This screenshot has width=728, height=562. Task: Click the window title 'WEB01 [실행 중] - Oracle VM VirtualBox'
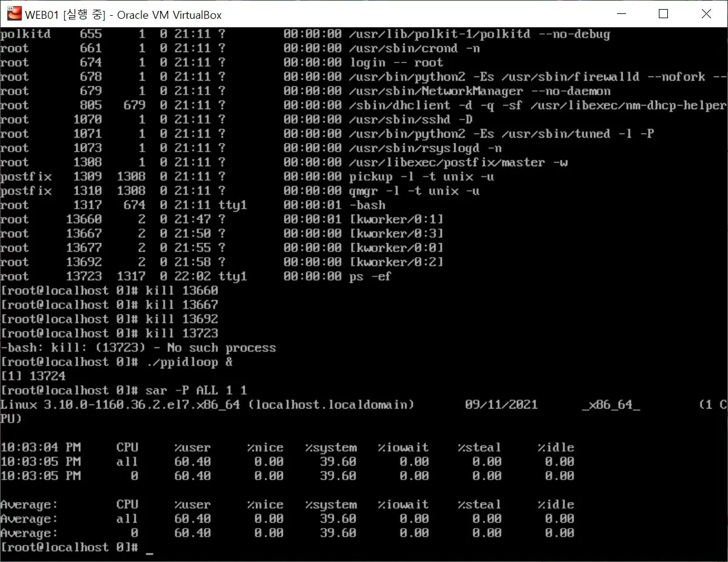click(x=123, y=14)
